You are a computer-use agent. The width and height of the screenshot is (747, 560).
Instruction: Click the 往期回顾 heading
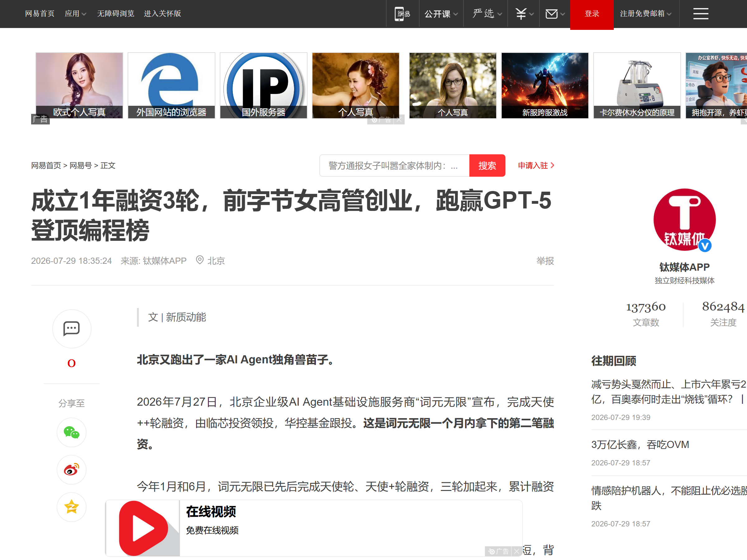pos(613,361)
